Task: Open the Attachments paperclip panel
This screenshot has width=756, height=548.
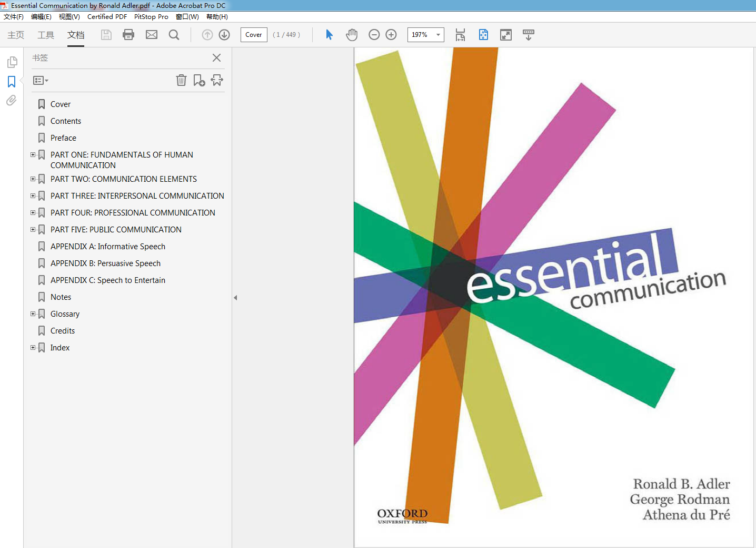Action: click(x=12, y=100)
